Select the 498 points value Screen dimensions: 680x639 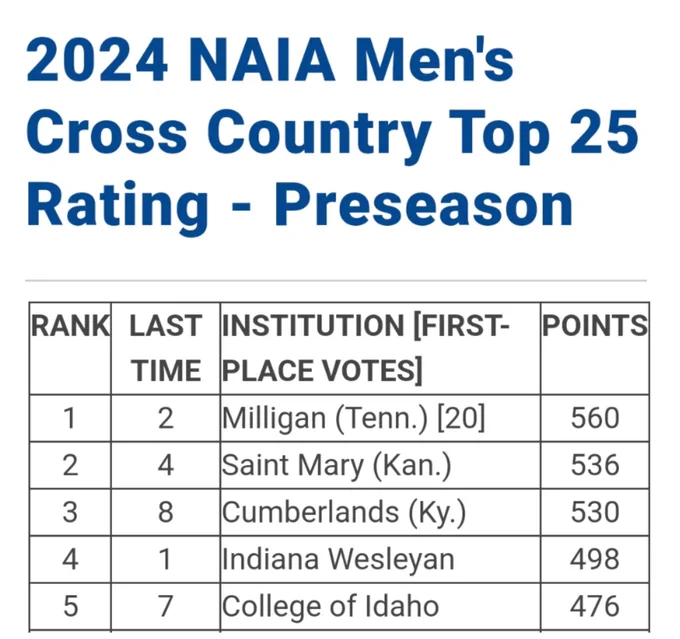pos(595,559)
